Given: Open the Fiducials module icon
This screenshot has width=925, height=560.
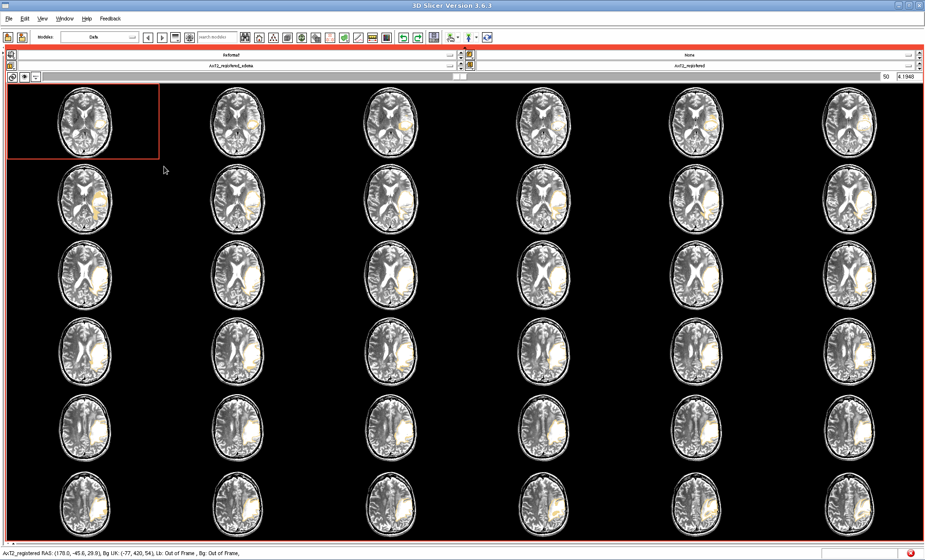Looking at the screenshot, I should [330, 38].
